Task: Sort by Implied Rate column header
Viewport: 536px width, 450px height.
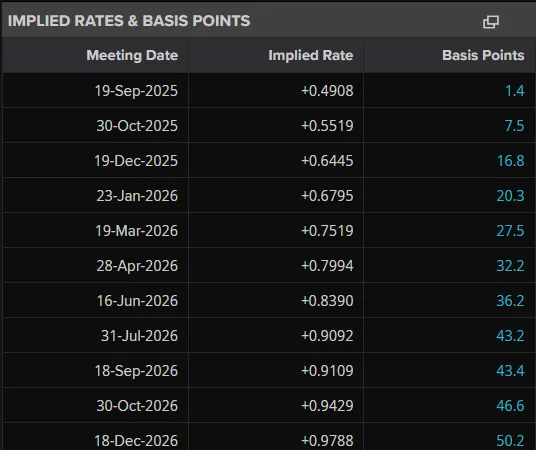Action: click(311, 55)
